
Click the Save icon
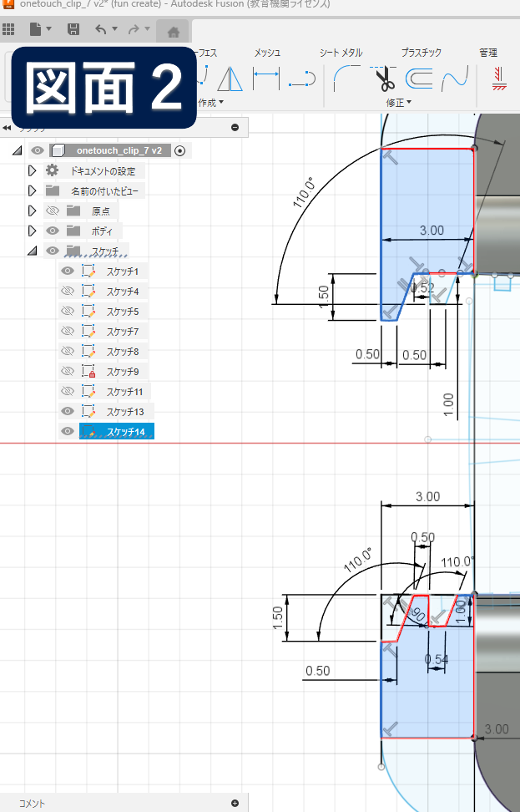73,30
